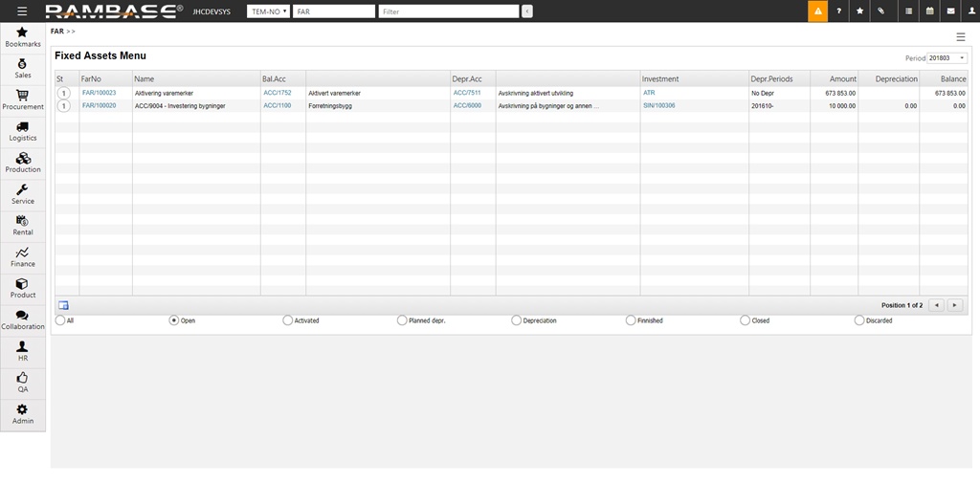Open the FAR/100023 asset link

click(x=99, y=93)
